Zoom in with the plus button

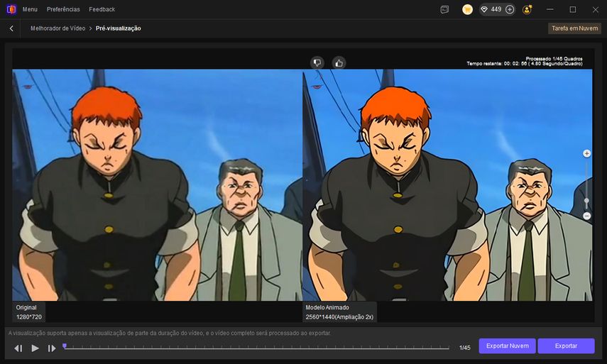click(x=587, y=153)
